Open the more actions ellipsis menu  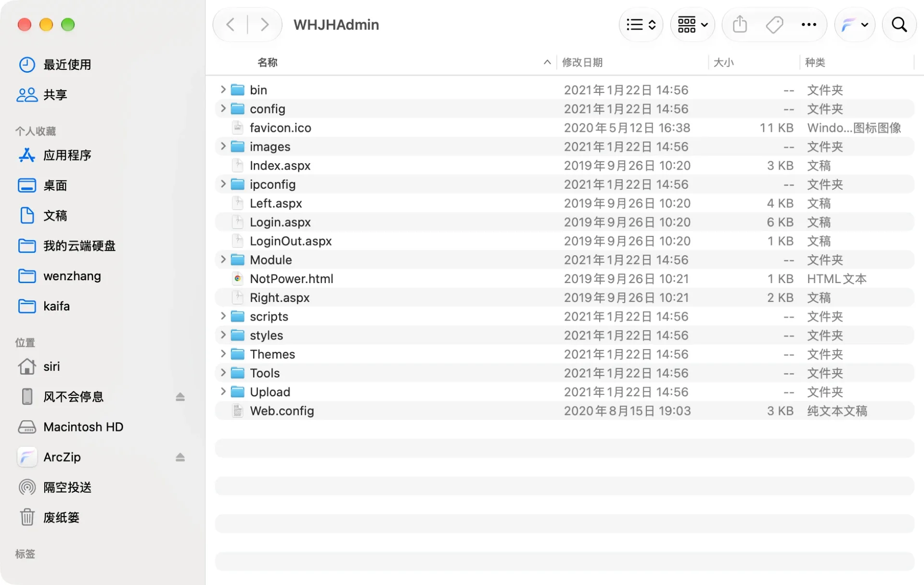pos(808,25)
